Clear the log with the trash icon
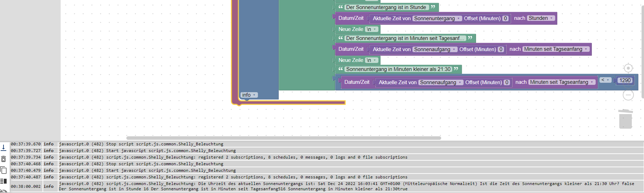This screenshot has height=193, width=644. coord(3,159)
